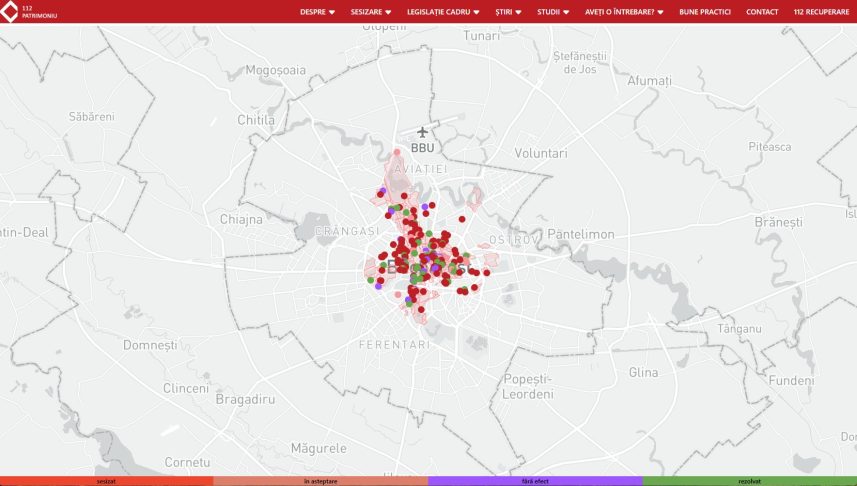Toggle the red sesizat status filter
Image resolution: width=857 pixels, height=486 pixels.
(107, 481)
